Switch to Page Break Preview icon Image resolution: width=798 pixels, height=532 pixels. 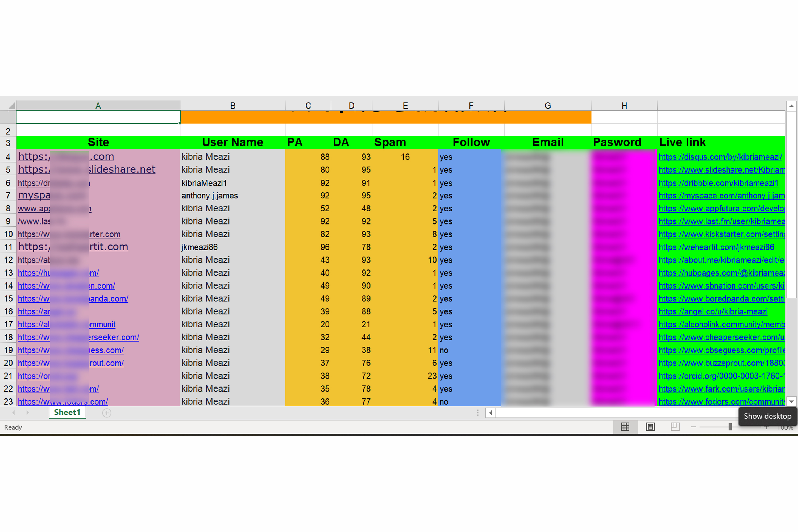[x=675, y=427]
